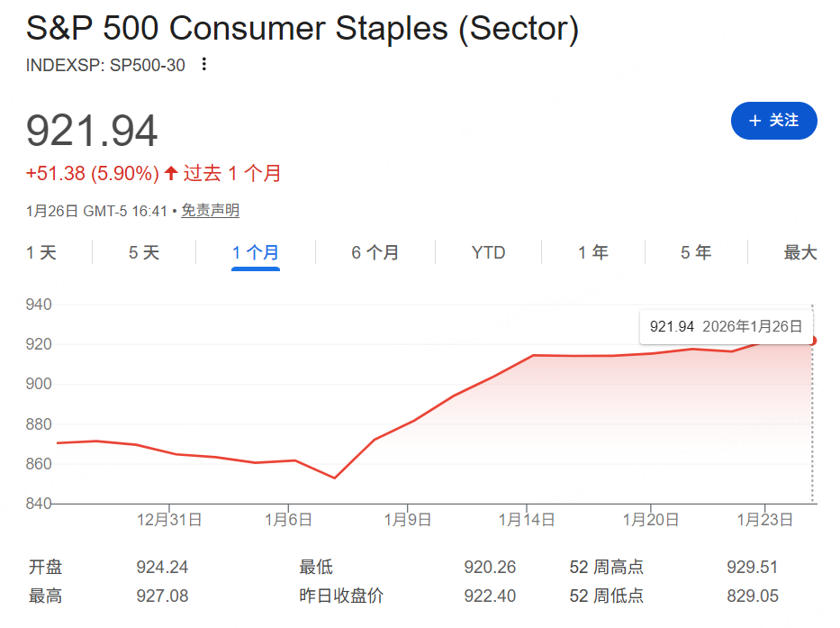The width and height of the screenshot is (840, 628).
Task: Select the 5 天 time range tab
Action: (144, 253)
